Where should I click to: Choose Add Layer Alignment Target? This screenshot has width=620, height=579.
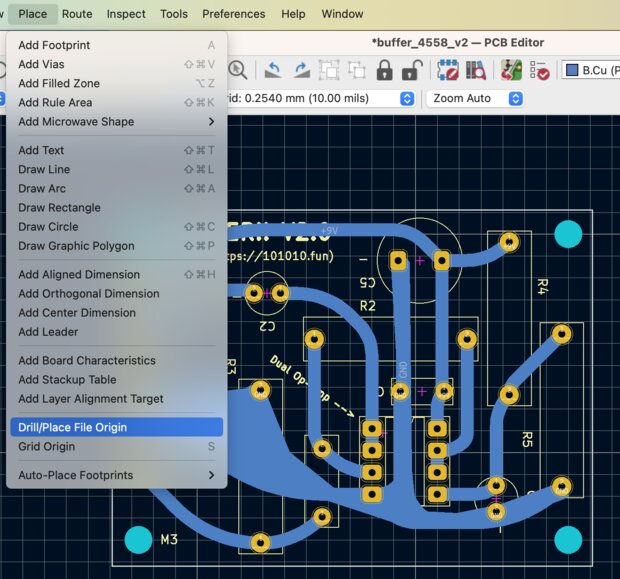pyautogui.click(x=117, y=399)
